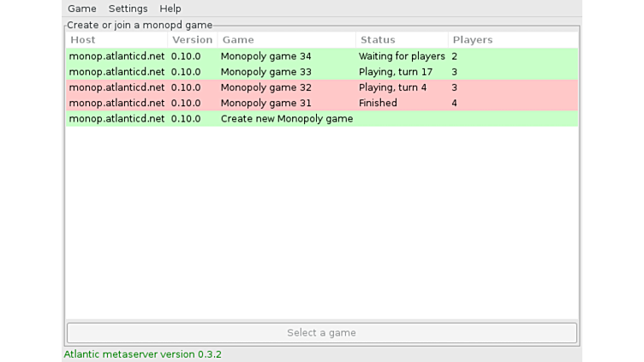Image resolution: width=644 pixels, height=362 pixels.
Task: Click version 0.10.0 in Monopoly game 34 row
Action: (186, 56)
